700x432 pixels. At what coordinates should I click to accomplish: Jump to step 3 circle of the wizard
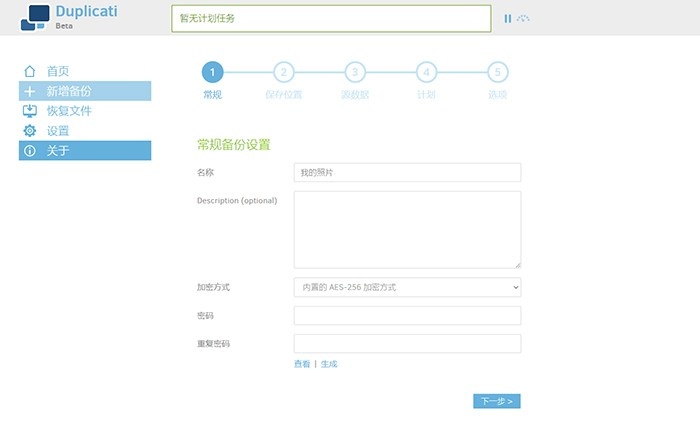coord(355,72)
